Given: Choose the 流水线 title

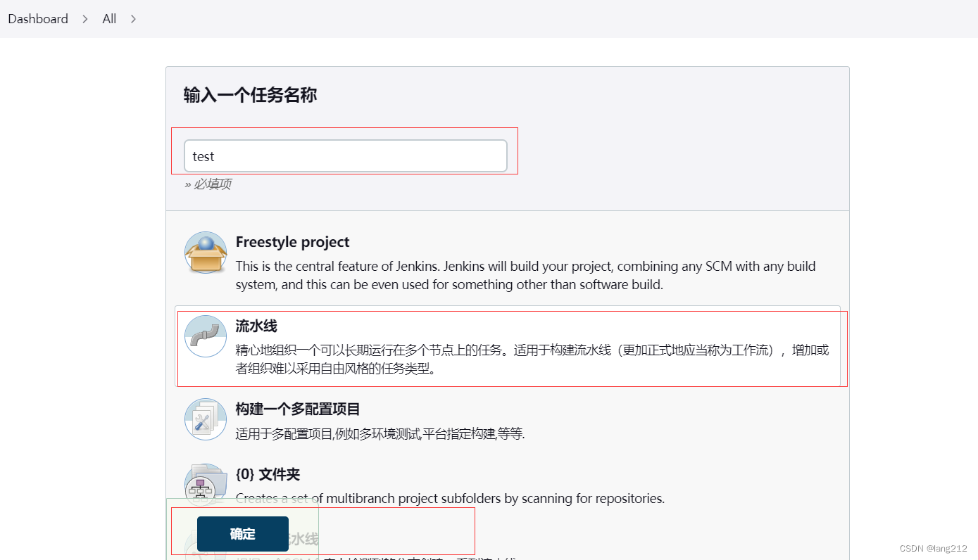Looking at the screenshot, I should (x=256, y=326).
